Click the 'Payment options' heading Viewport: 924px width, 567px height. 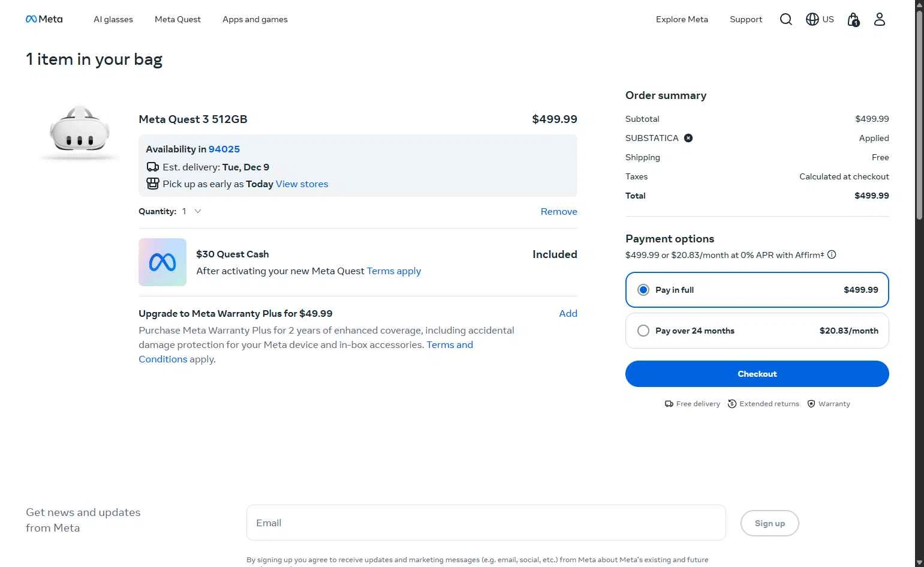point(670,239)
